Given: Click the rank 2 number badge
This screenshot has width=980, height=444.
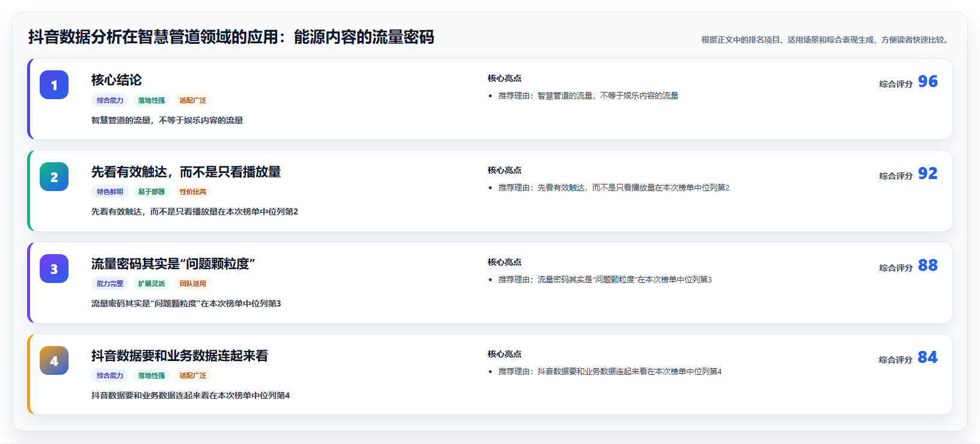Looking at the screenshot, I should [x=54, y=177].
